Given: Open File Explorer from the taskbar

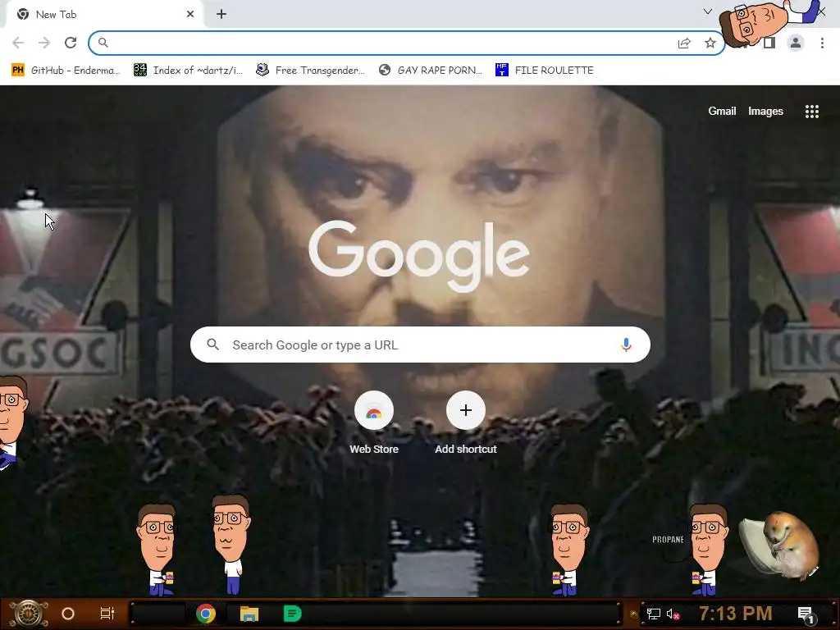Looking at the screenshot, I should 249,614.
